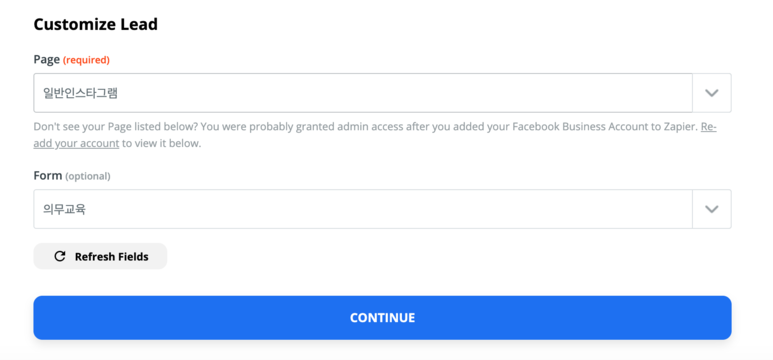Click empty space inside the Page field

[x=394, y=93]
